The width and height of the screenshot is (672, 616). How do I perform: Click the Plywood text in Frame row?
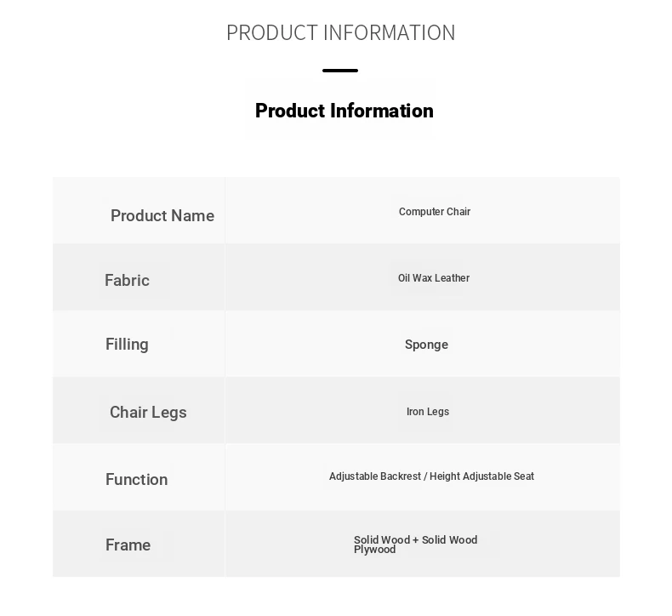pyautogui.click(x=374, y=550)
